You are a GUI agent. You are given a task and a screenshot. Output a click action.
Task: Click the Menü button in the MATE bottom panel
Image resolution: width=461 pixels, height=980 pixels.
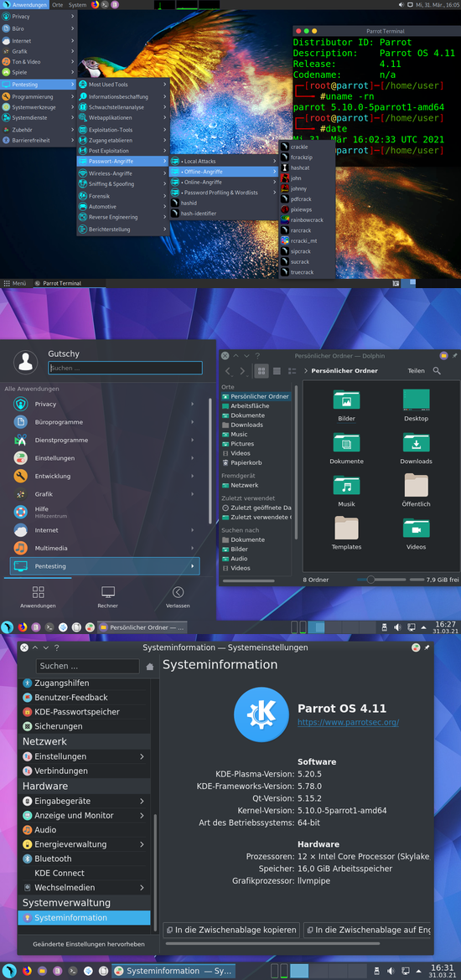(15, 283)
